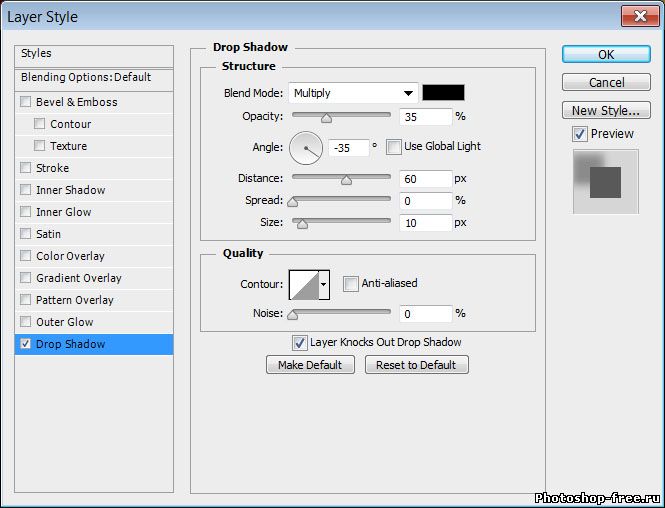Open the Contour curve thumbnail picker
The height and width of the screenshot is (508, 665).
[303, 285]
